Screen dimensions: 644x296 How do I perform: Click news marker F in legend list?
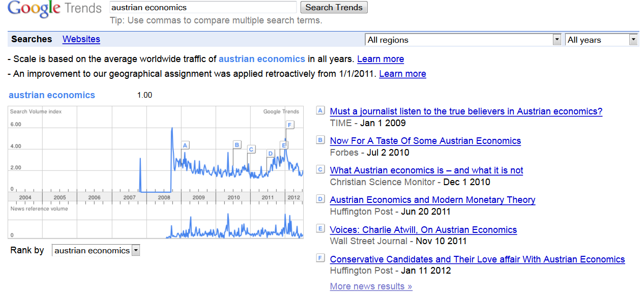320,258
